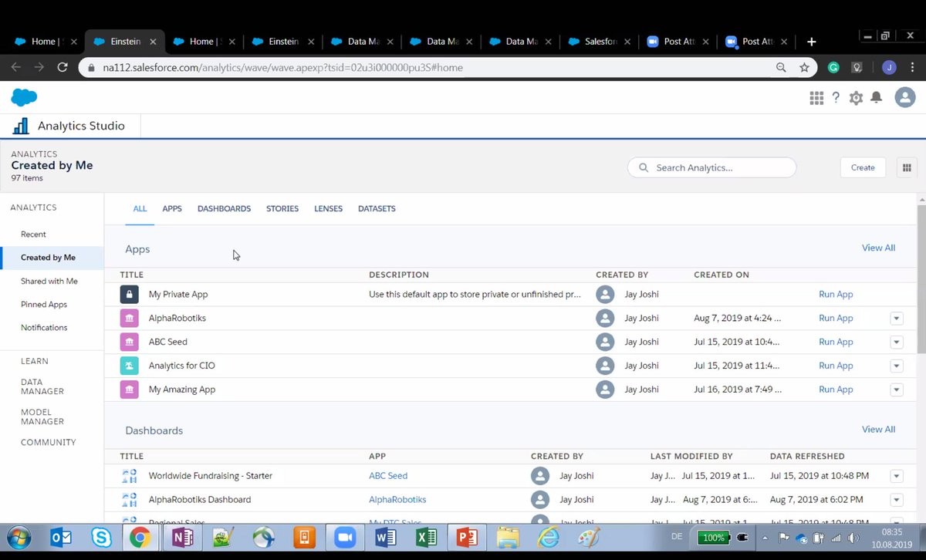
Task: Open Worldwide Fundraising dashboard row dropdown
Action: coord(896,476)
